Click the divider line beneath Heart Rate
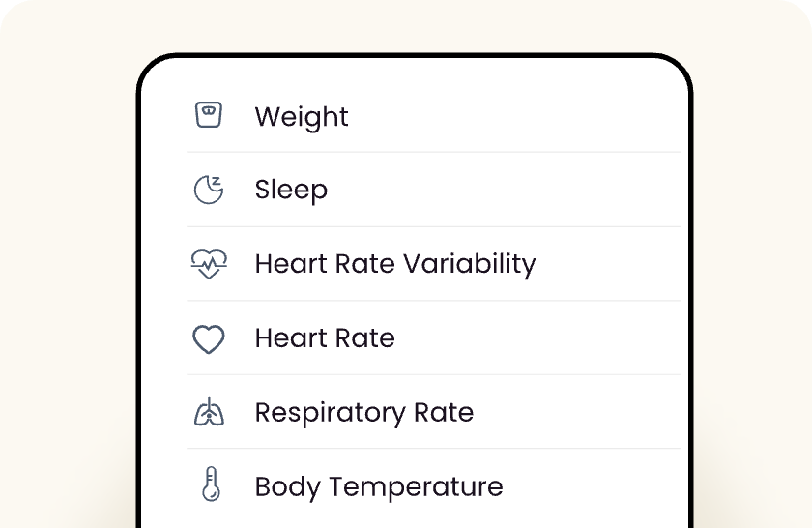Viewport: 812px width, 528px height. (433, 374)
